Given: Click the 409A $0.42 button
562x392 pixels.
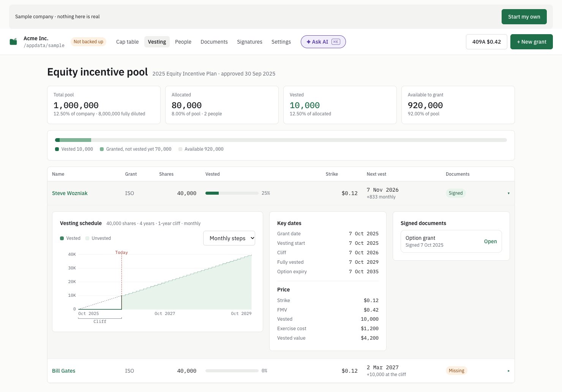Looking at the screenshot, I should [x=486, y=42].
